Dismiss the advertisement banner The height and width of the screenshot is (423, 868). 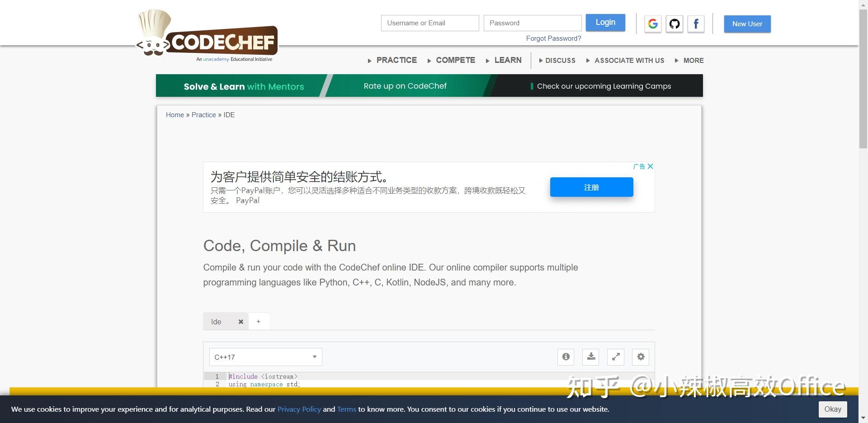(x=650, y=166)
